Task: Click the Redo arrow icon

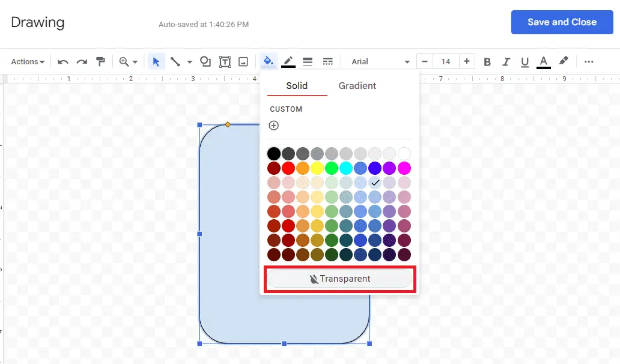Action: click(x=82, y=62)
